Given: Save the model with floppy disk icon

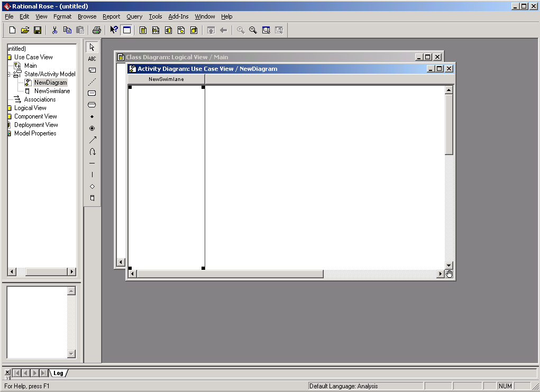Looking at the screenshot, I should [38, 30].
